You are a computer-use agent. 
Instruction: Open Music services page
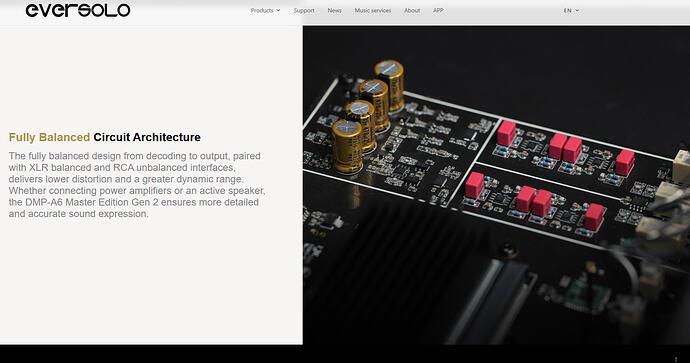373,10
